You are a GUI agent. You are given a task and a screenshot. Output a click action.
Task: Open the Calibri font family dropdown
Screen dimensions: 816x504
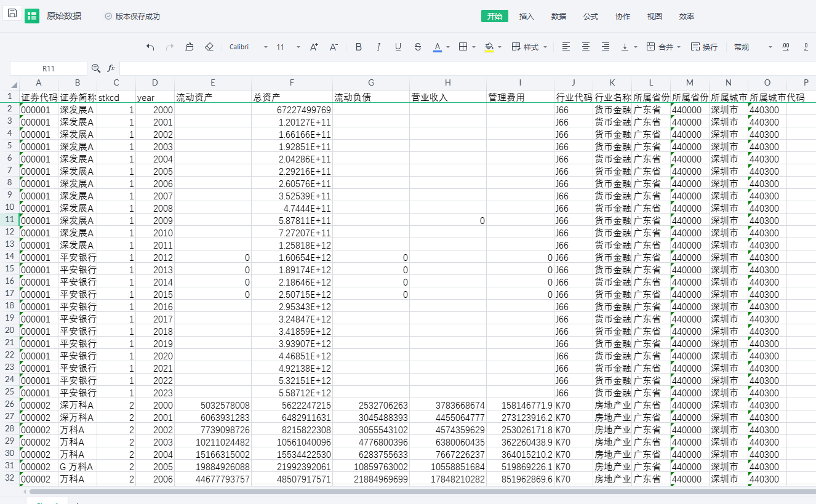249,47
